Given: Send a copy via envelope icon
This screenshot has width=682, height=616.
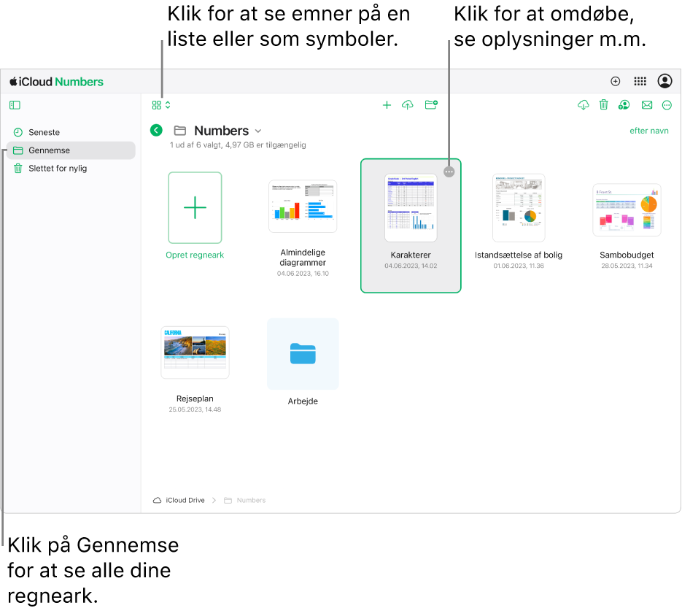Looking at the screenshot, I should click(647, 105).
